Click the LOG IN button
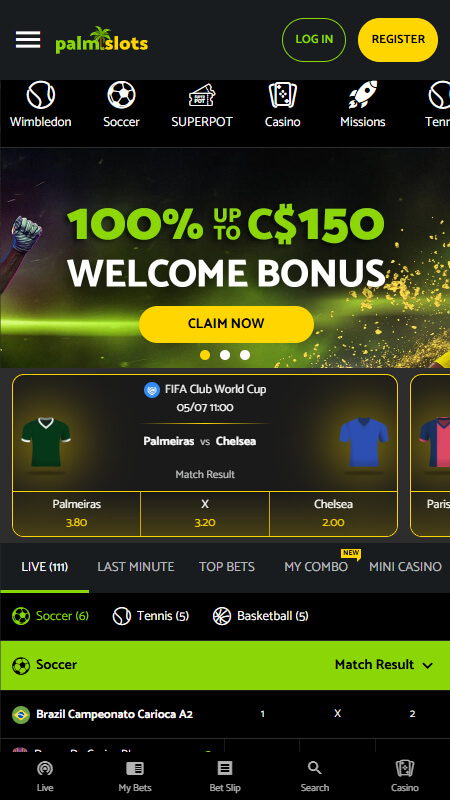Screen dimensions: 450x800 click(314, 40)
